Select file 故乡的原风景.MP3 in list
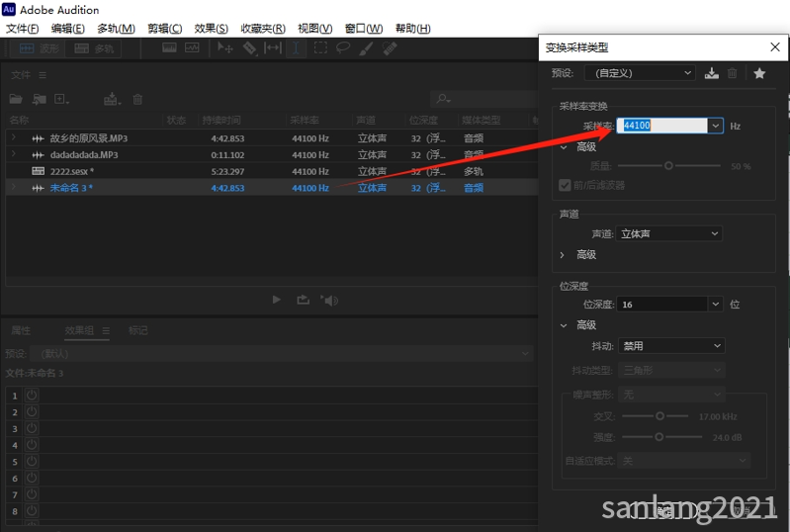Image resolution: width=790 pixels, height=532 pixels. (x=88, y=138)
